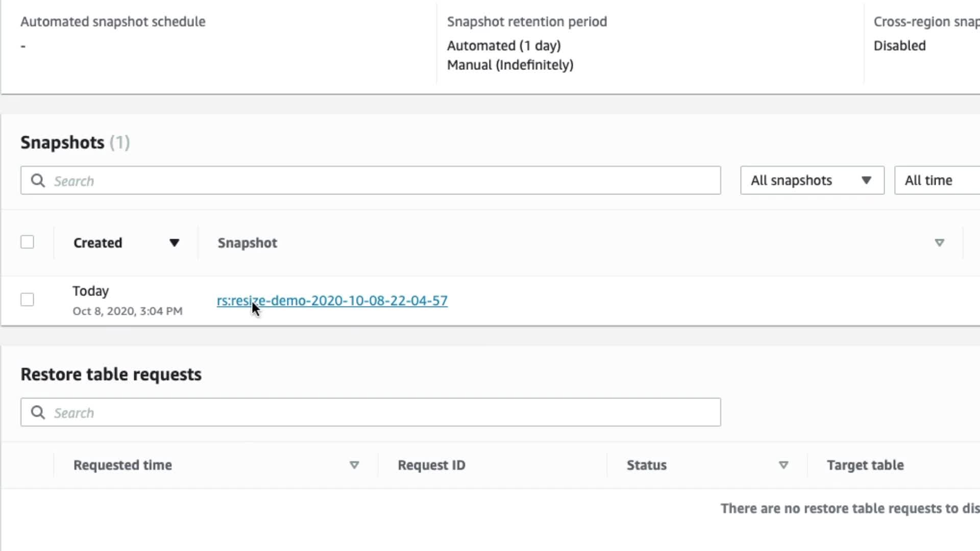Screen dimensions: 980x551
Task: Open the All time filter dropdown
Action: click(937, 181)
